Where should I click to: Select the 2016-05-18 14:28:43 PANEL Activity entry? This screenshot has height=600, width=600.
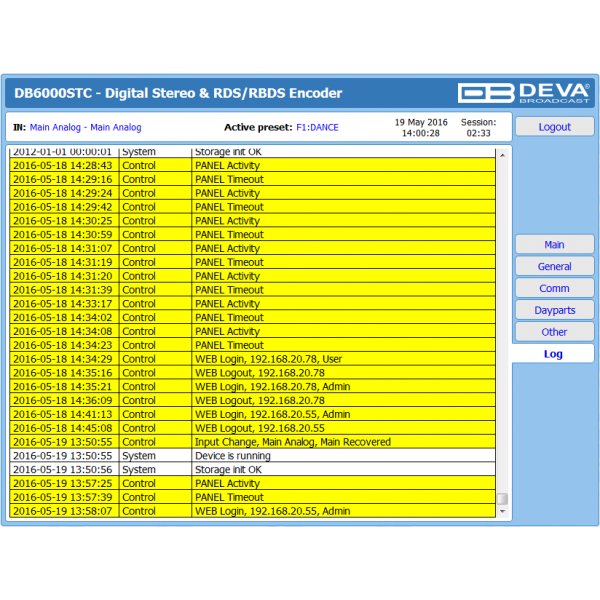click(x=253, y=165)
